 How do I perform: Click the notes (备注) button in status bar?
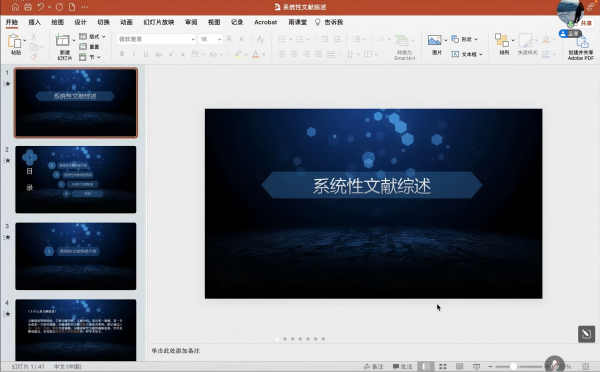[x=373, y=366]
